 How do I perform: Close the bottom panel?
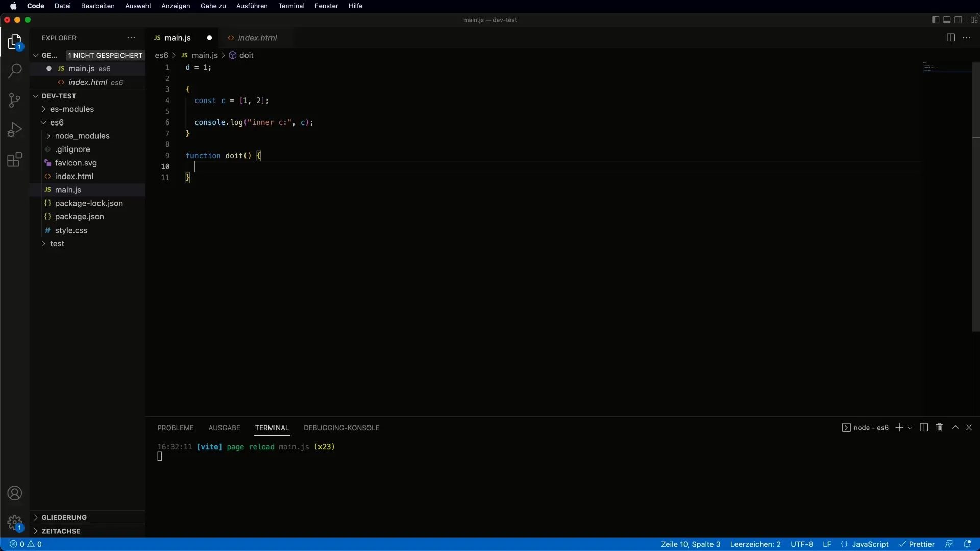point(969,428)
